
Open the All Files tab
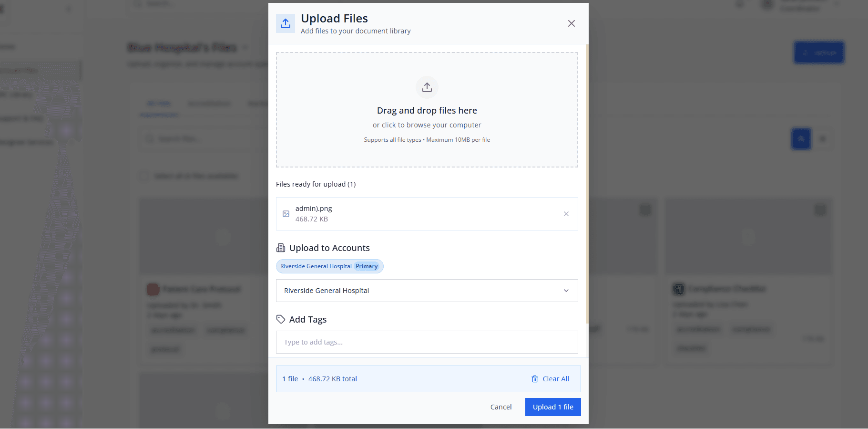click(x=159, y=104)
